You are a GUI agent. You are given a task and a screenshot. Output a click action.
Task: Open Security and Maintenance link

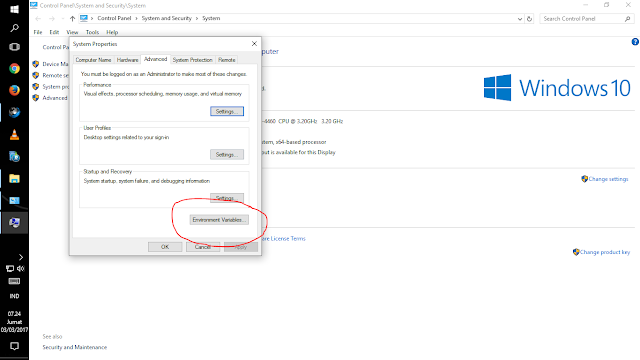[x=75, y=347]
